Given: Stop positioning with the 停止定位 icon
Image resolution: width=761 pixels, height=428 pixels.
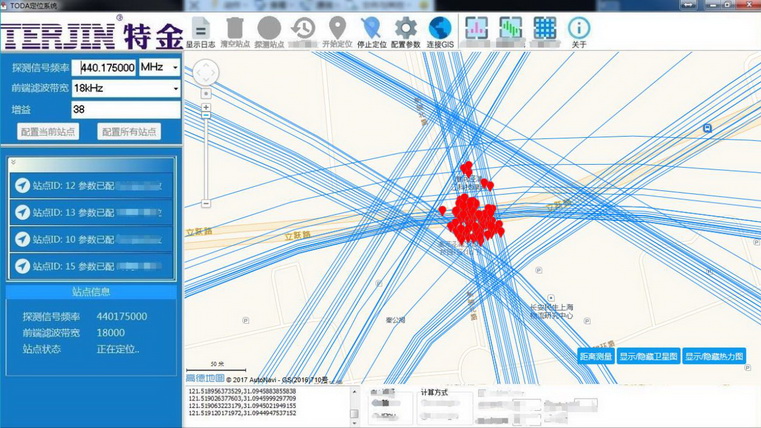Looking at the screenshot, I should (x=371, y=29).
